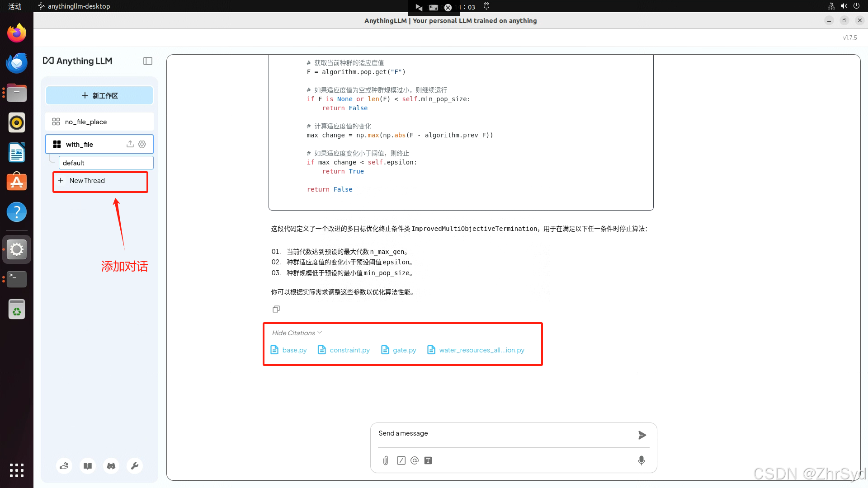Click the microphone voice input icon
This screenshot has height=488, width=868.
point(641,460)
